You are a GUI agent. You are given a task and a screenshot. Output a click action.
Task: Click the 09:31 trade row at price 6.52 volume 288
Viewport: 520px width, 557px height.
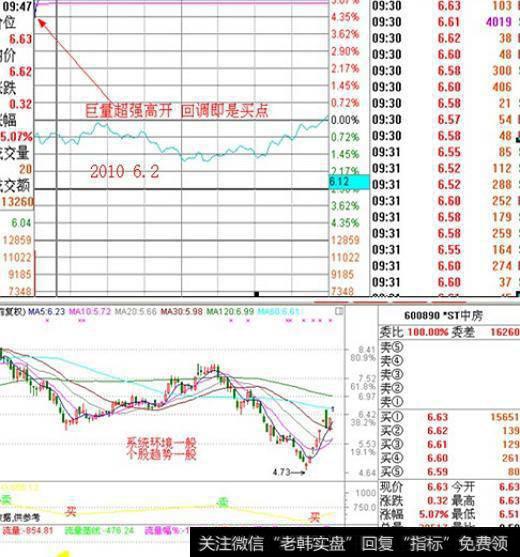445,185
